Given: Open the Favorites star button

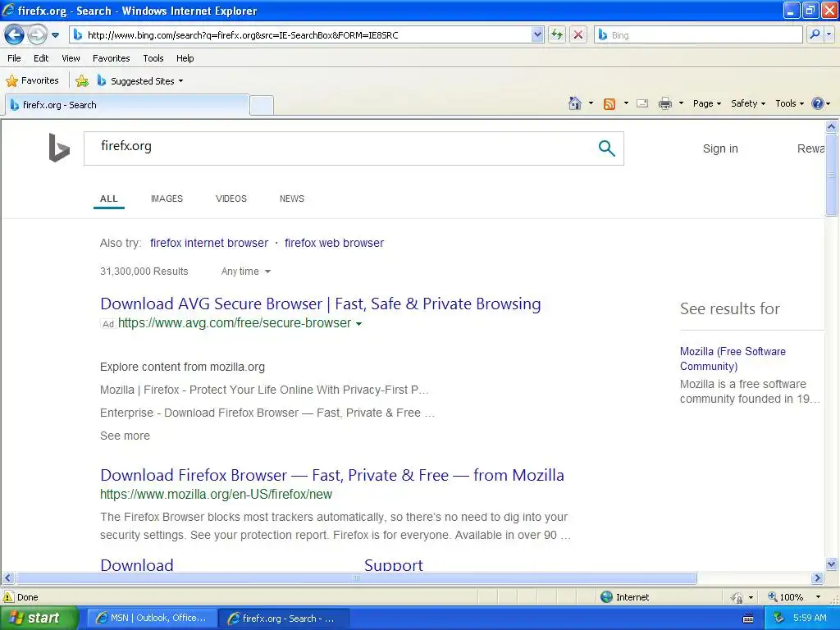Looking at the screenshot, I should 32,81.
